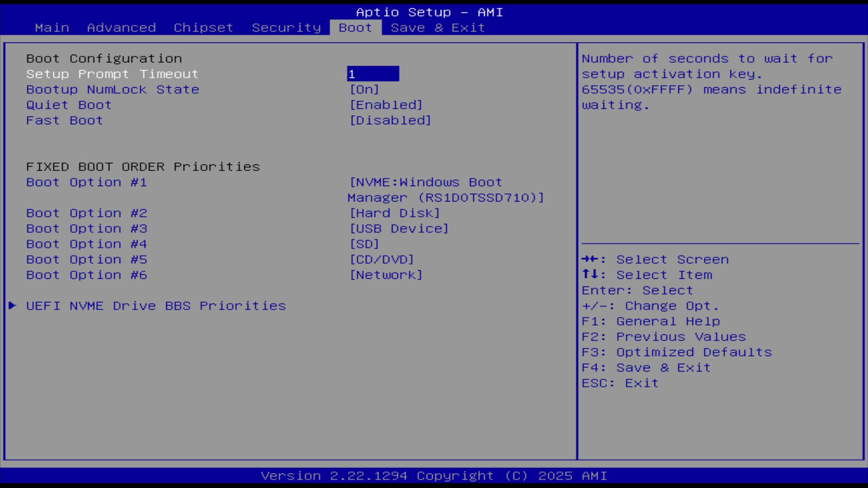
Task: Select the Setup Prompt Timeout label
Action: (112, 74)
